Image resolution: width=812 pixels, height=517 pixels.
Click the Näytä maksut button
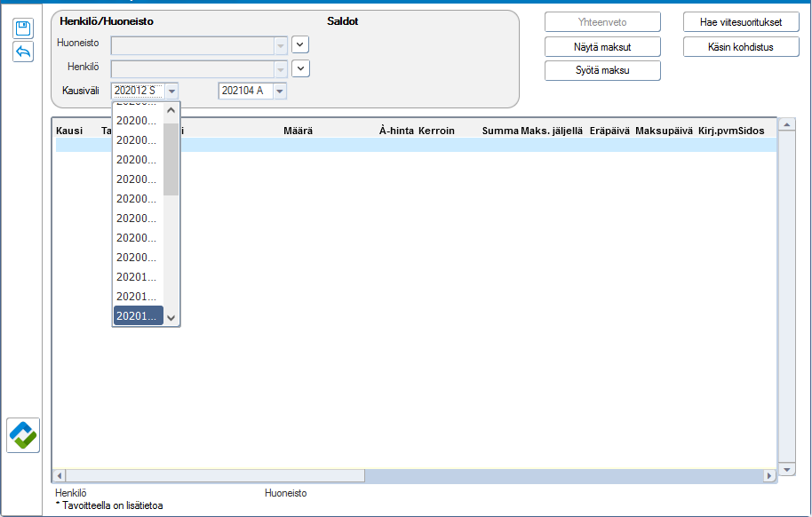[602, 46]
